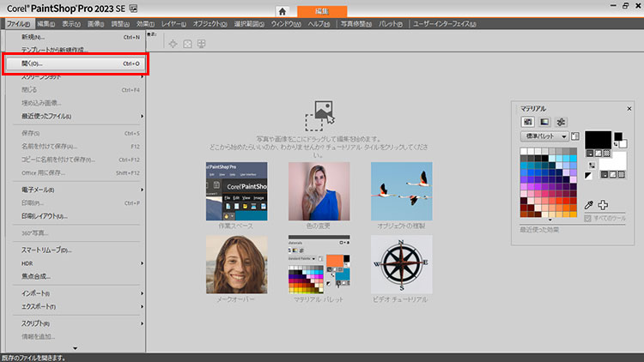This screenshot has width=644, height=362.
Task: Click the plus icon to add to palette
Action: click(603, 205)
